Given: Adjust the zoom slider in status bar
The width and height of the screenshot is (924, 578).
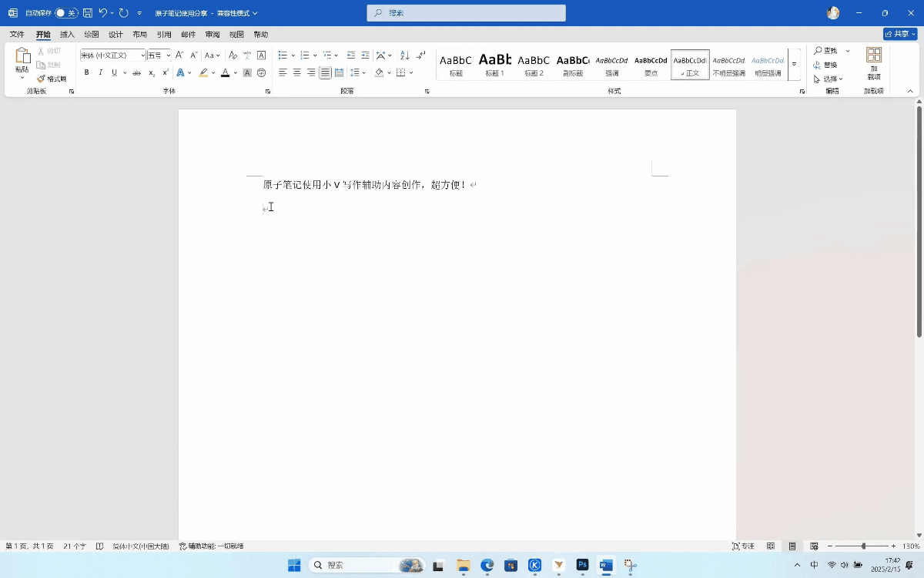Looking at the screenshot, I should [864, 546].
